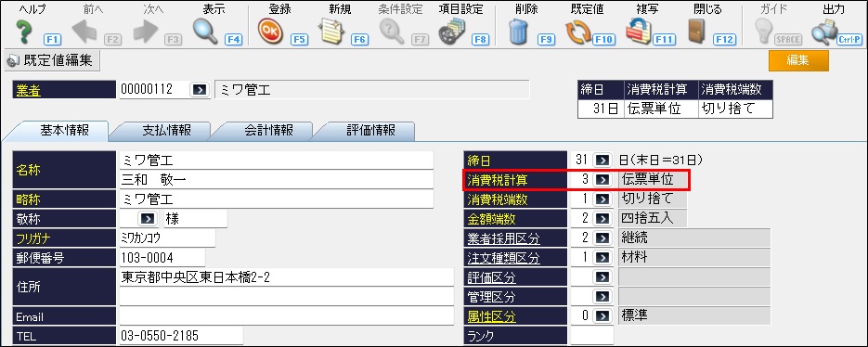This screenshot has width=868, height=347.
Task: Click the 業者採用区分 label link
Action: 504,238
